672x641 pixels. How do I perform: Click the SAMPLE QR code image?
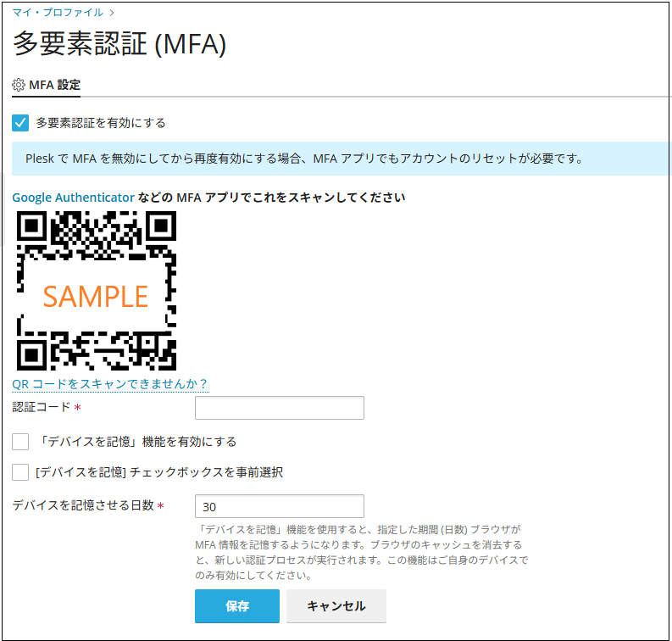[x=97, y=290]
